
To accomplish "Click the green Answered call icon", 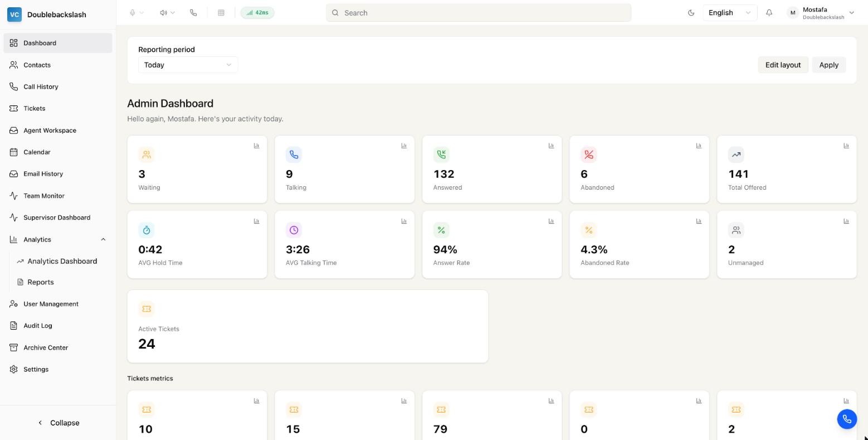I will click(x=441, y=154).
